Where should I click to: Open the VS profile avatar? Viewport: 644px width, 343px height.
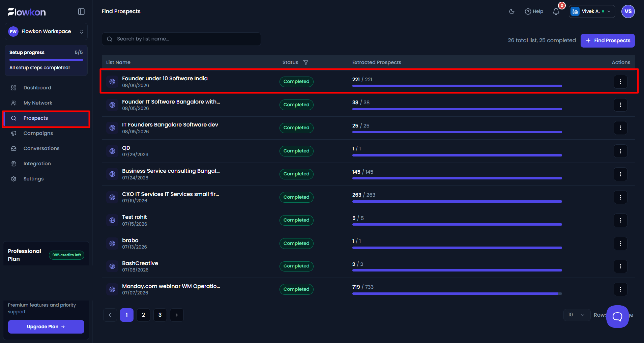(628, 11)
